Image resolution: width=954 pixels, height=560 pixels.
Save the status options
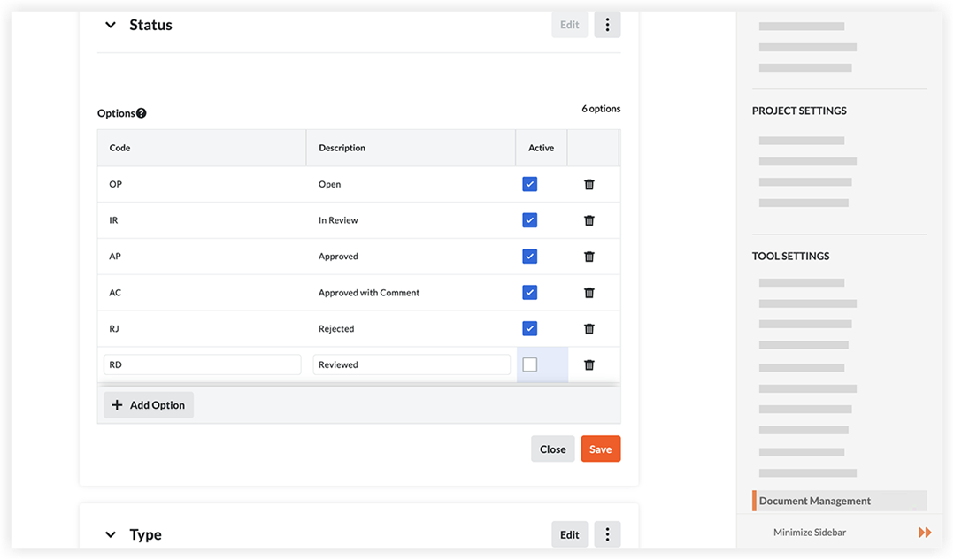coord(601,449)
